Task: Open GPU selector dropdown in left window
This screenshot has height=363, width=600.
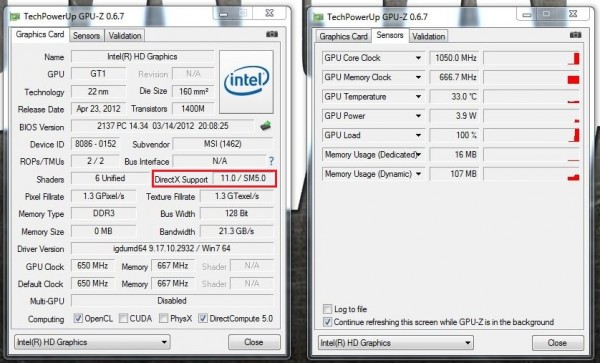Action: pyautogui.click(x=92, y=342)
